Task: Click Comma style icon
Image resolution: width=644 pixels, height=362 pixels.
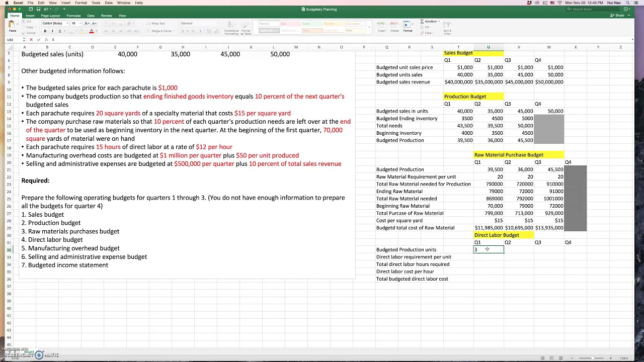Action: tap(200, 31)
